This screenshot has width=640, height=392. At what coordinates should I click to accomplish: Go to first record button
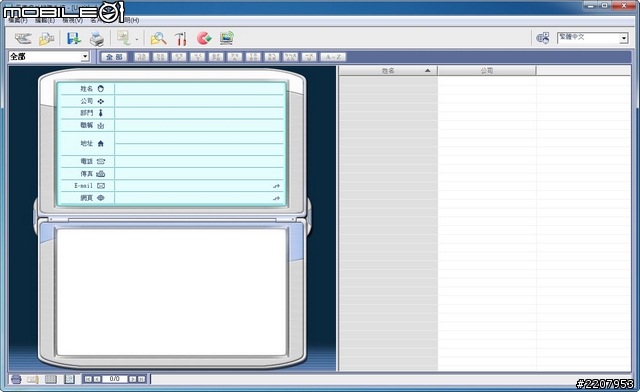88,379
